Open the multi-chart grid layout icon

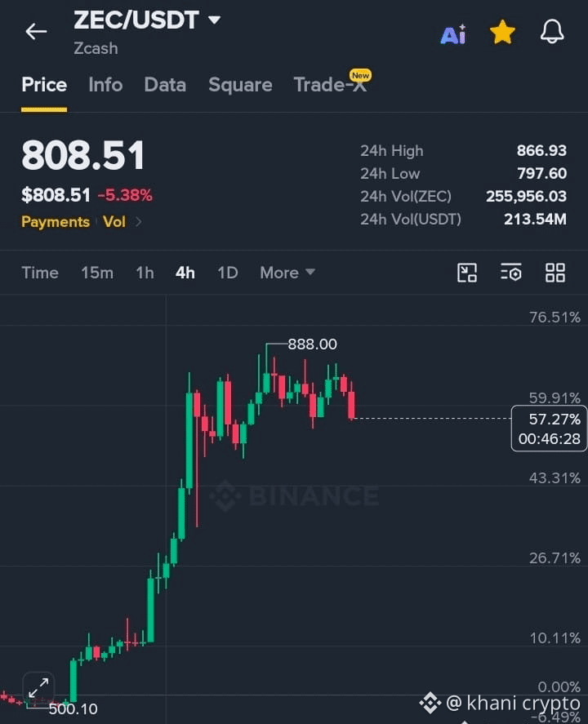point(555,273)
